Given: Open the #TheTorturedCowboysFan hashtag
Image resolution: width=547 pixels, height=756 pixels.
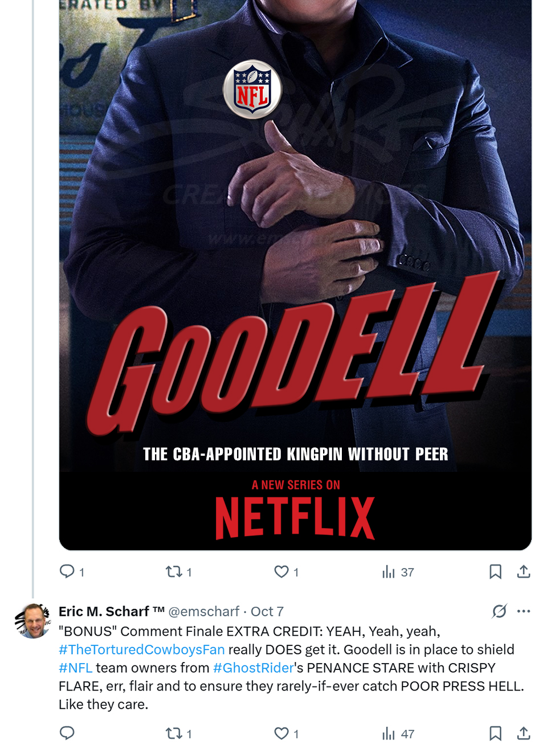Looking at the screenshot, I should coord(141,649).
